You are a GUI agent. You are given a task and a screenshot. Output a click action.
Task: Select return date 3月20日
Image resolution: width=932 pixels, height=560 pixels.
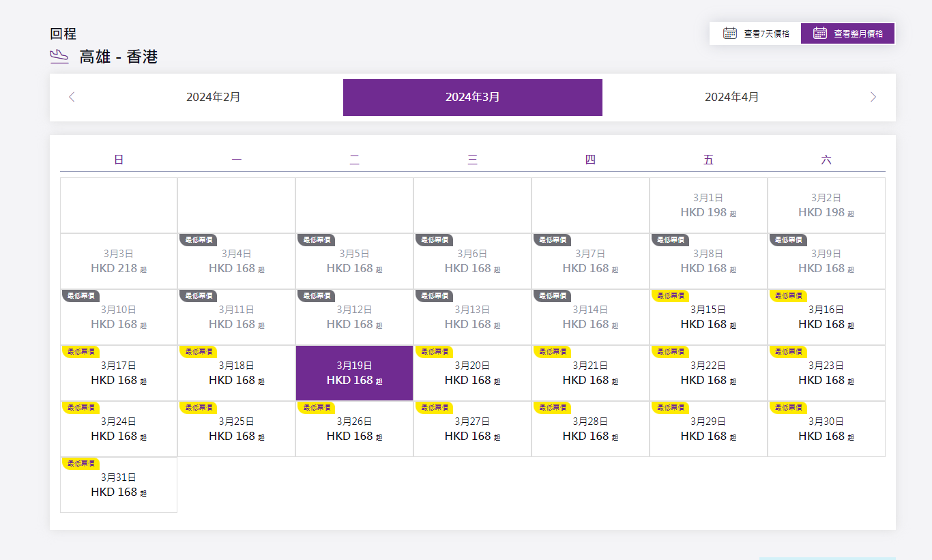coord(472,374)
